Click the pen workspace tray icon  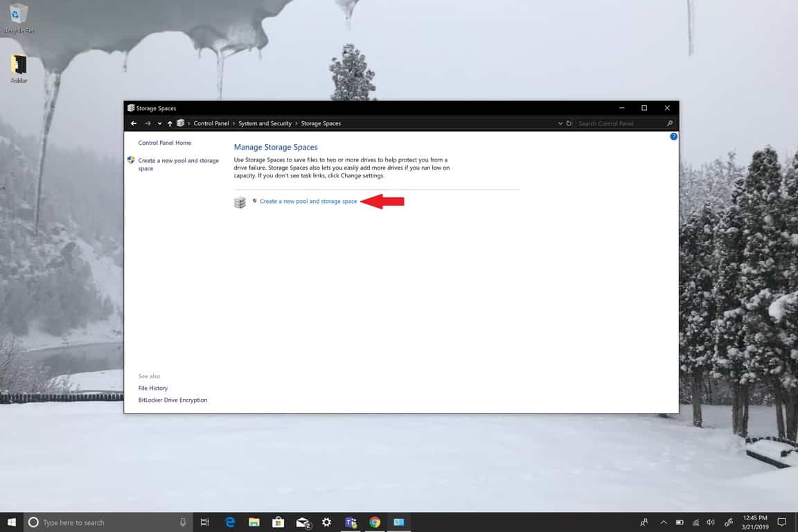(729, 522)
